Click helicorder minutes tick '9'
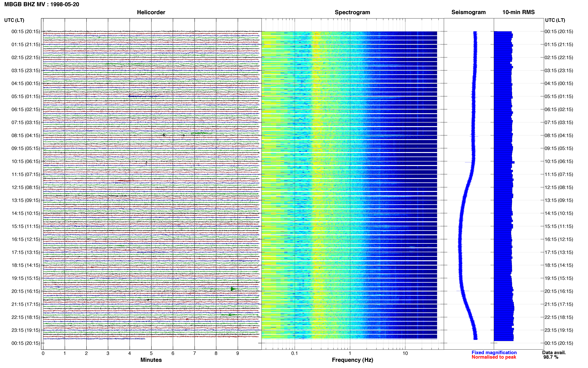Viewport: 588px width, 368px height. tap(238, 353)
